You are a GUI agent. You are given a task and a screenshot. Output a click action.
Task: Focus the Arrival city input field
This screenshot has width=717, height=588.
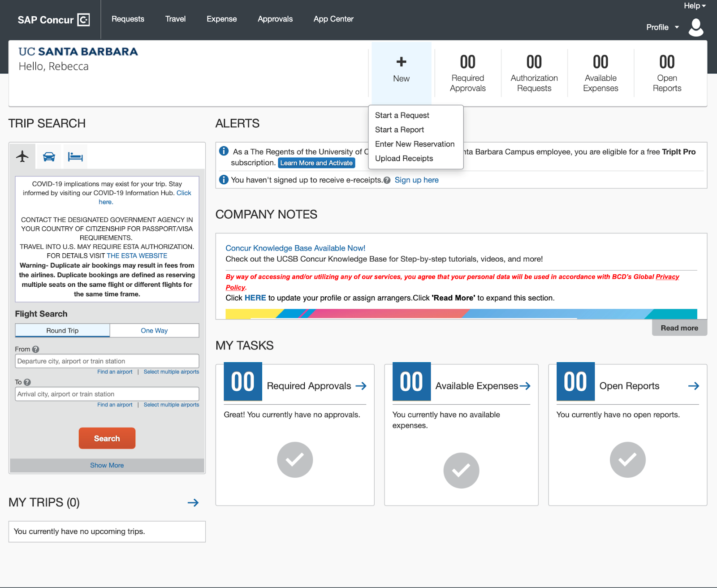click(x=107, y=394)
